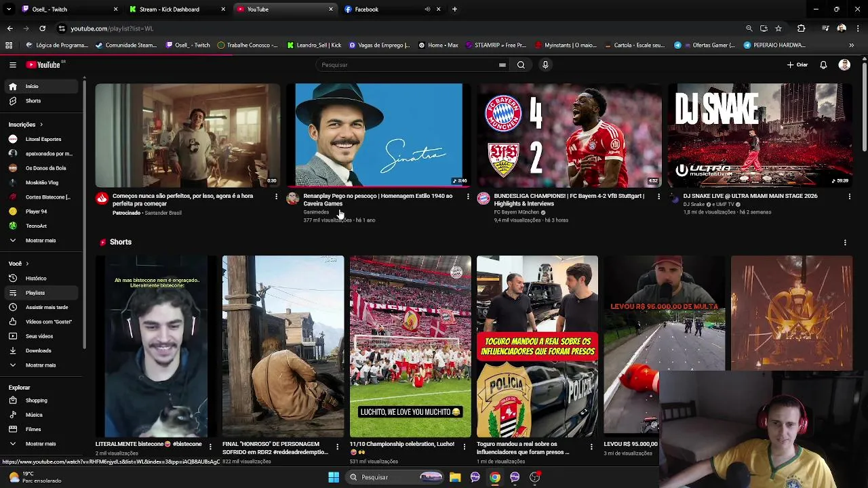Open Comunidade Steam bookmark

[x=126, y=45]
